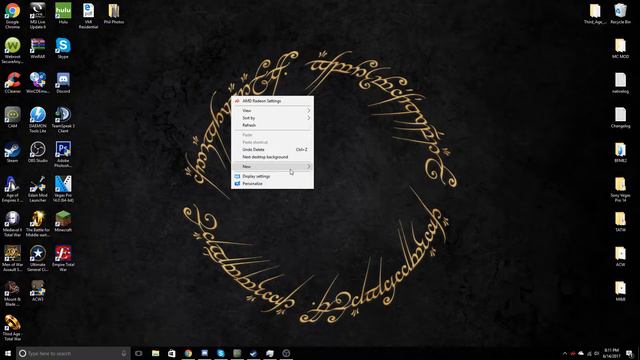Screen dimensions: 640x360
Task: Launch Steam desktop shortcut
Action: click(x=12, y=152)
